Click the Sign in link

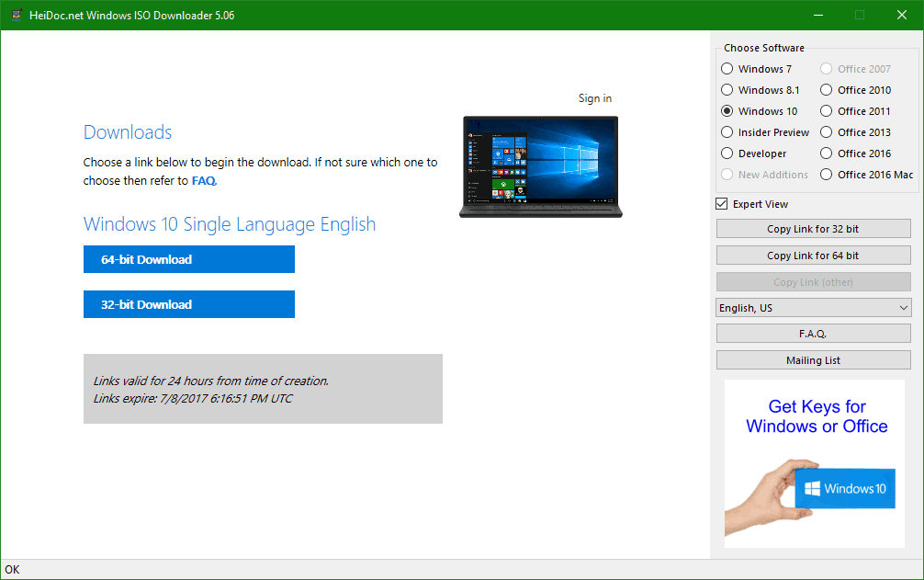tap(594, 98)
